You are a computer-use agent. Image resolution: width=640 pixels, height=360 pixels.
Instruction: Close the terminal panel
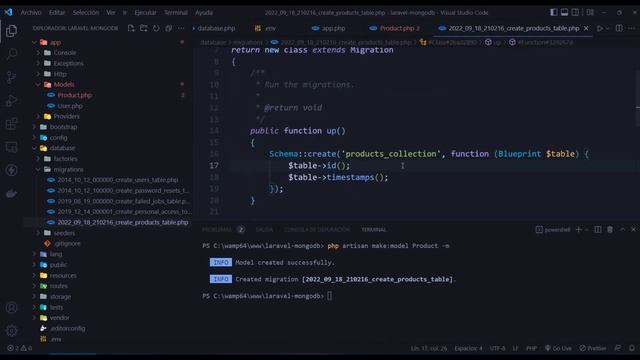633,229
